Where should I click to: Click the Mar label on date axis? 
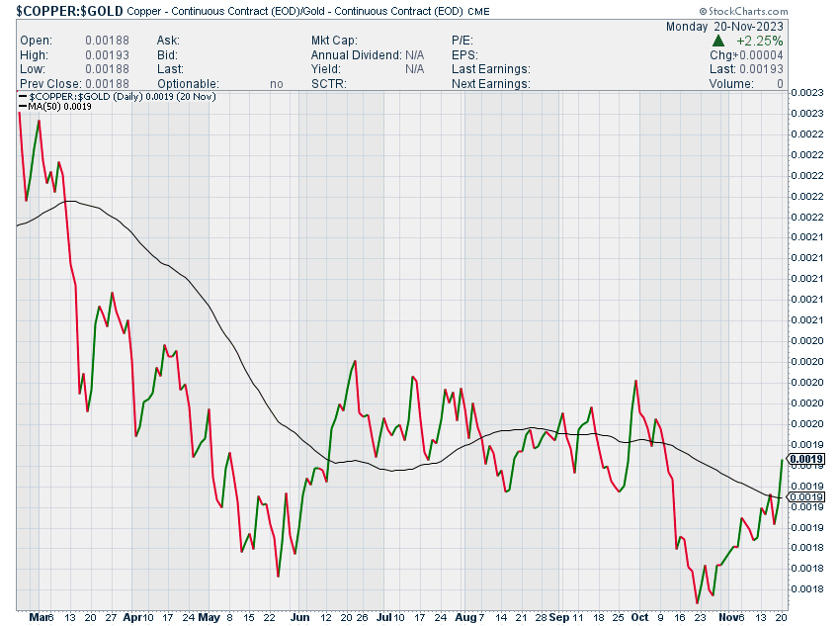pos(38,617)
